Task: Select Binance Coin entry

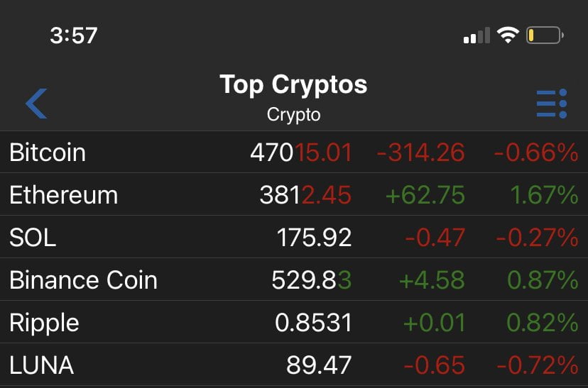Action: [82, 280]
